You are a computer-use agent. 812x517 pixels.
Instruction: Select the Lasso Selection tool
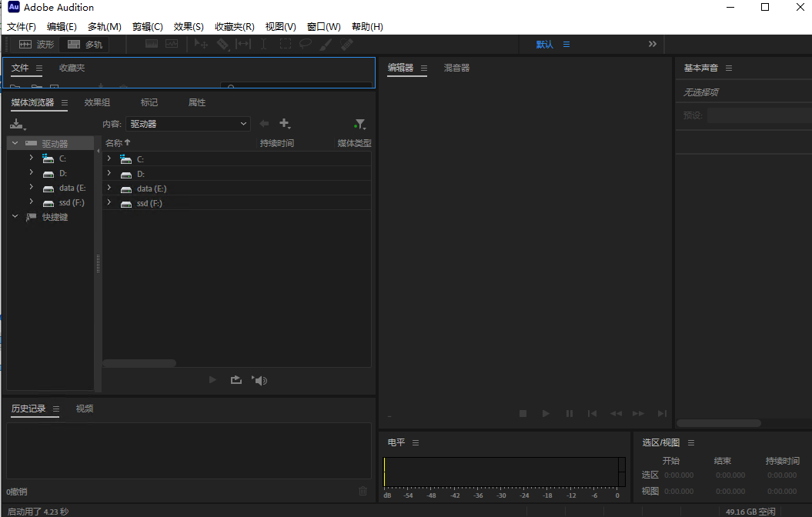pyautogui.click(x=306, y=44)
